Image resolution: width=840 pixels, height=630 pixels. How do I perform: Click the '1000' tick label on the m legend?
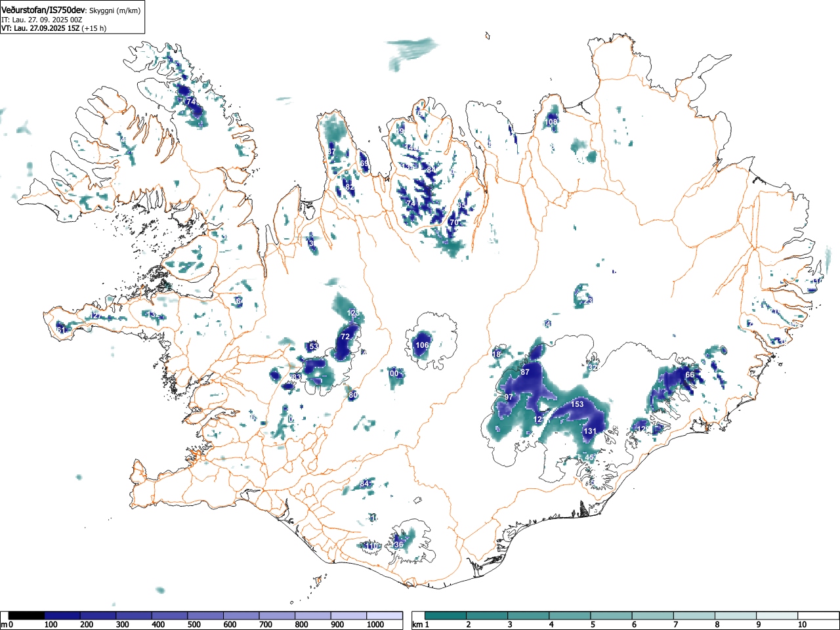[x=375, y=625]
